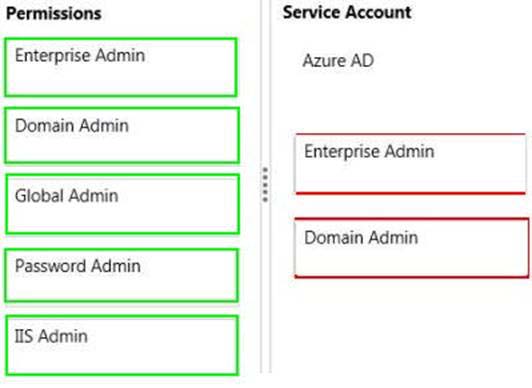Click the Service Account column heading

[347, 13]
